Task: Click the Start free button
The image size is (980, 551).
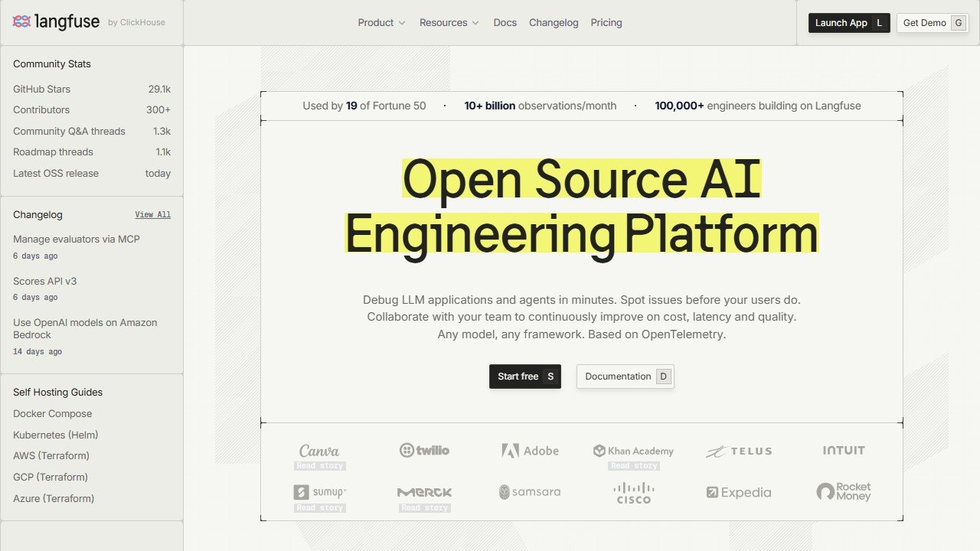Action: tap(525, 377)
